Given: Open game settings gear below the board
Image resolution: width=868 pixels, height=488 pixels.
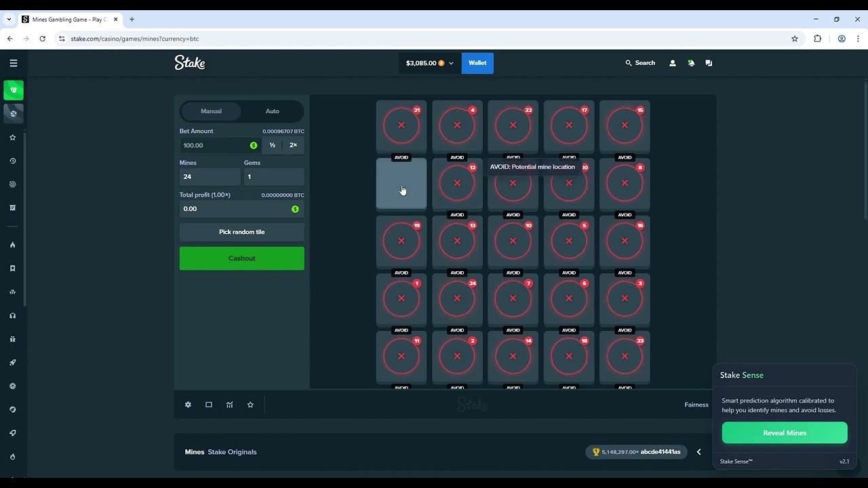Looking at the screenshot, I should [x=188, y=405].
